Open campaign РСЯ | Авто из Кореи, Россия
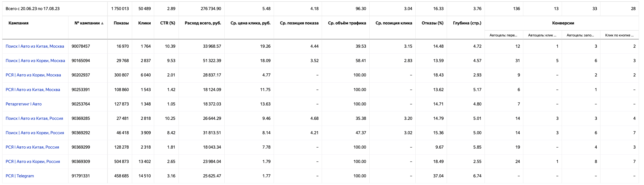Screen dimensions: 644x185 tap(33, 162)
